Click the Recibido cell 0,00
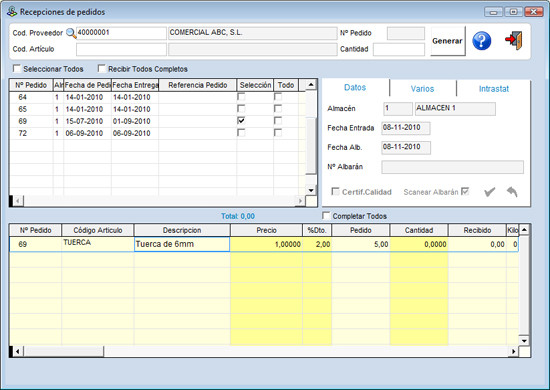The image size is (550, 390). tap(477, 244)
